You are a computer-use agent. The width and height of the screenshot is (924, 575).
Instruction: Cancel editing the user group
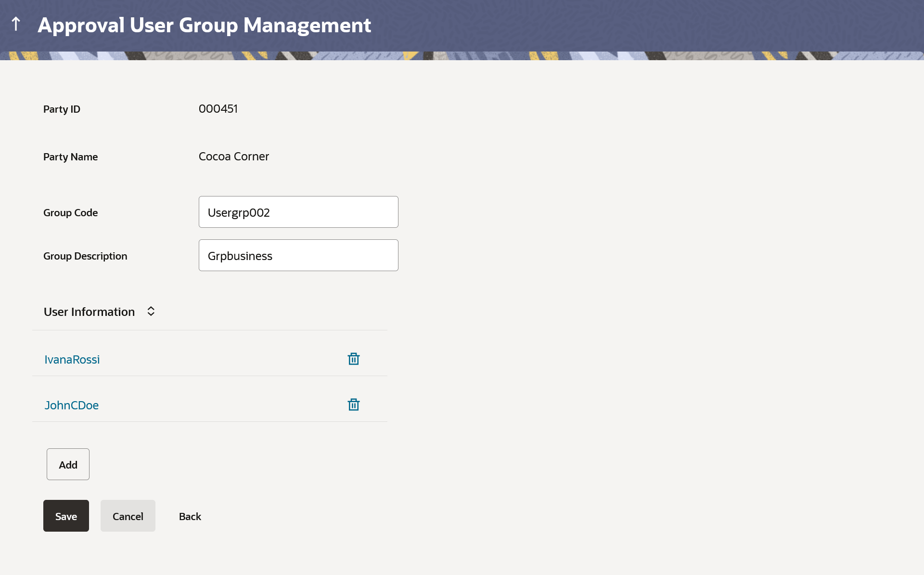tap(128, 516)
